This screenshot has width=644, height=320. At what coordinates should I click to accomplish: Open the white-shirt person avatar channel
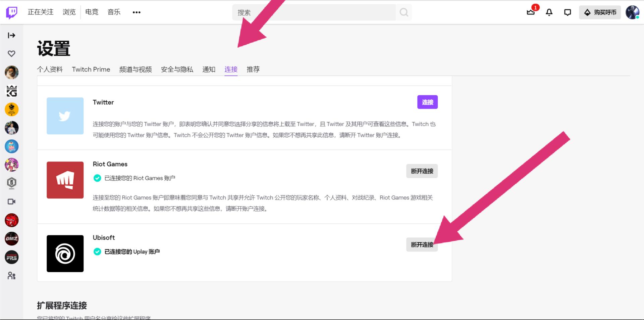(11, 128)
